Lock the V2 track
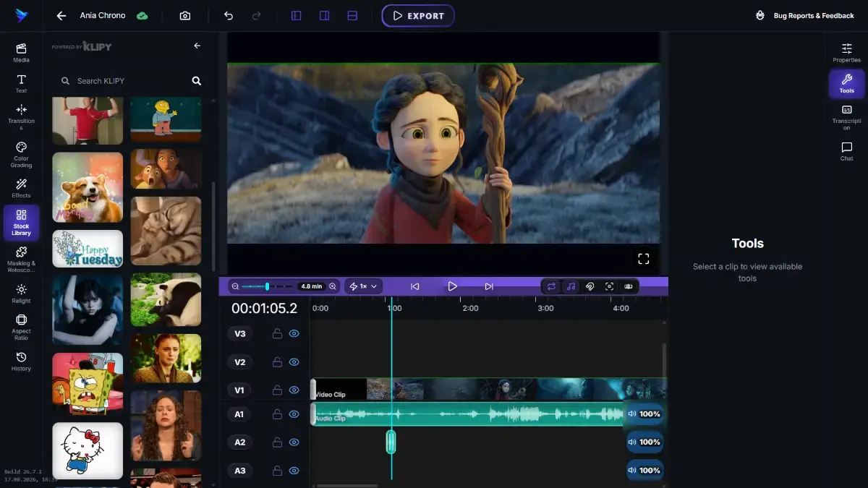868x488 pixels. click(277, 361)
